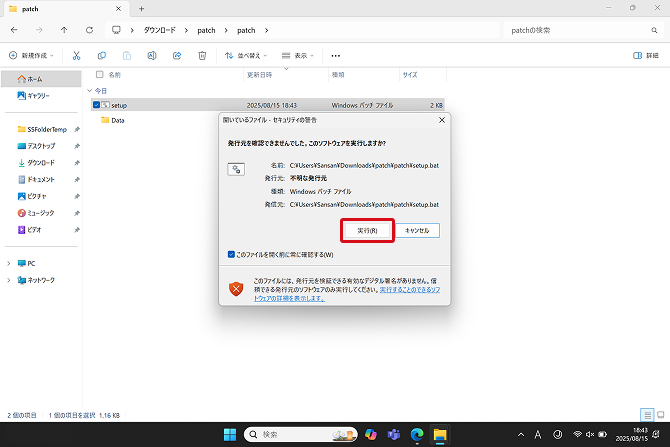Add a new Explorer tab
The width and height of the screenshot is (670, 447).
[141, 9]
